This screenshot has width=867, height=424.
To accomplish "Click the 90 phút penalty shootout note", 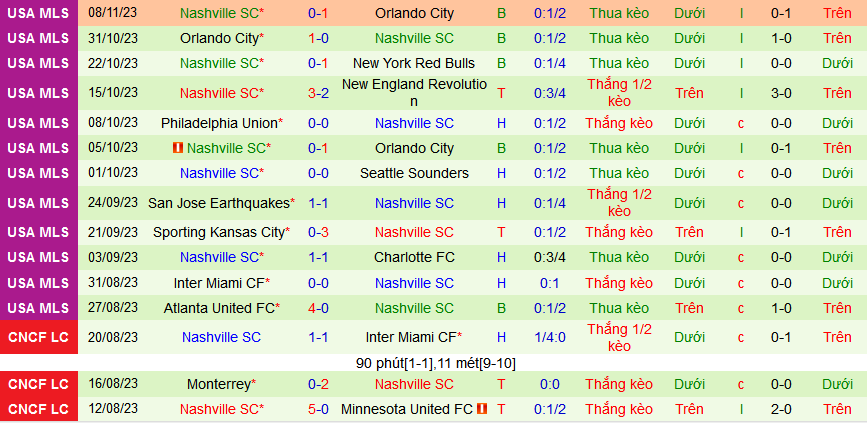I will [434, 363].
